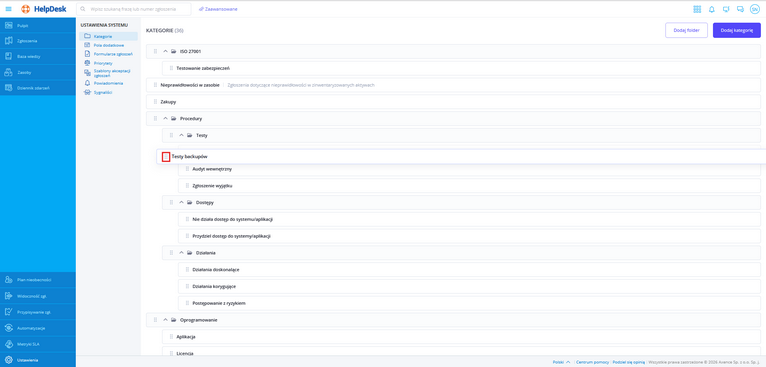Image resolution: width=766 pixels, height=367 pixels.
Task: Click drag handle of Działania korygujące
Action: pos(187,286)
